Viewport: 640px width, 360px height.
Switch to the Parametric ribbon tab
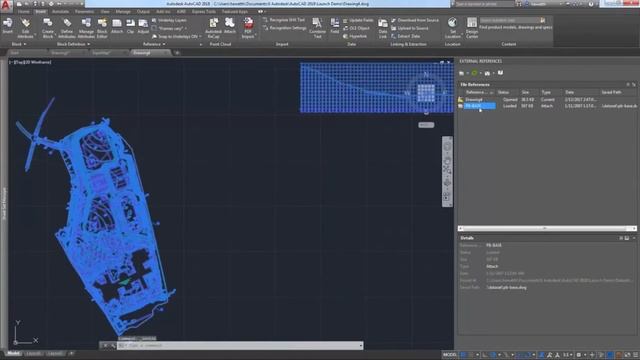point(84,12)
